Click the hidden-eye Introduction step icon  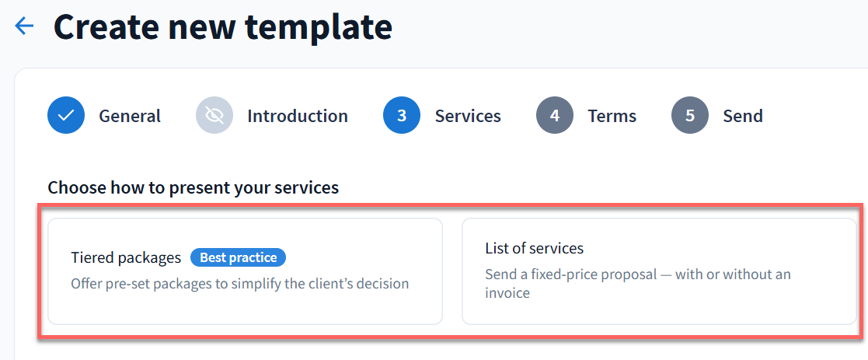214,116
